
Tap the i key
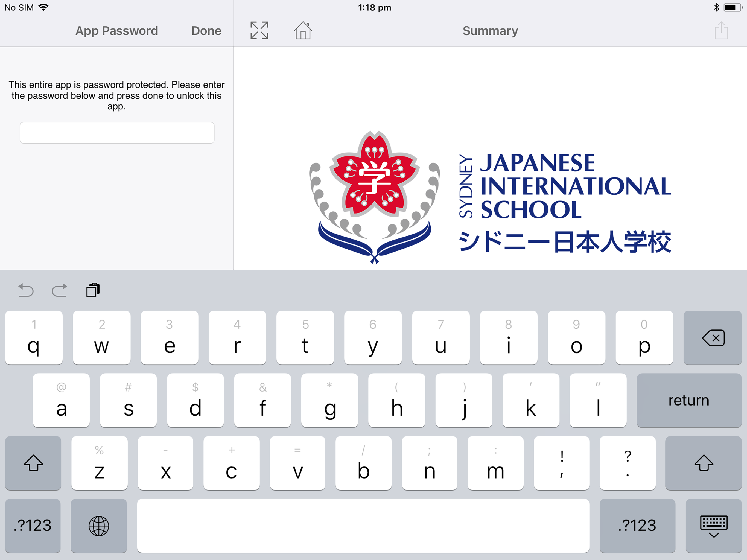pos(509,338)
